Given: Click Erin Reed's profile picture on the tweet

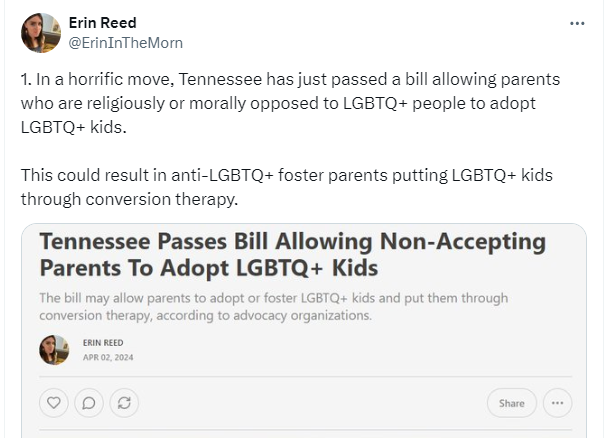Looking at the screenshot, I should point(41,33).
